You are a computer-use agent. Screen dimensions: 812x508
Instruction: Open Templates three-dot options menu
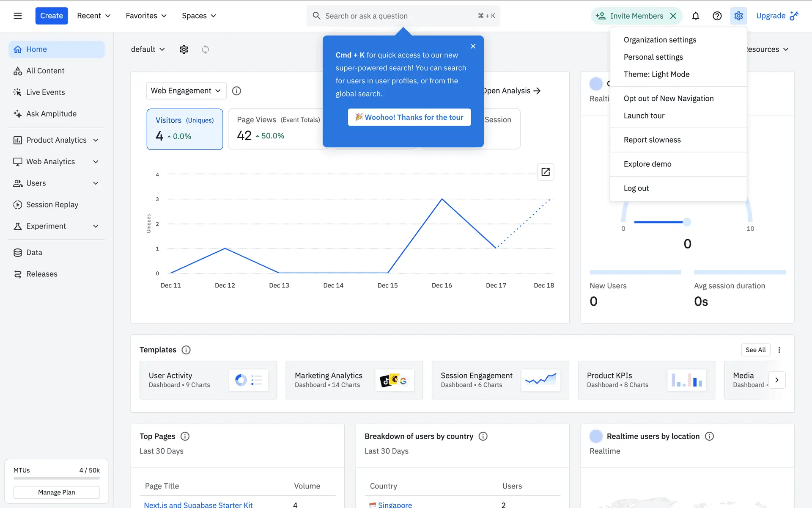779,350
